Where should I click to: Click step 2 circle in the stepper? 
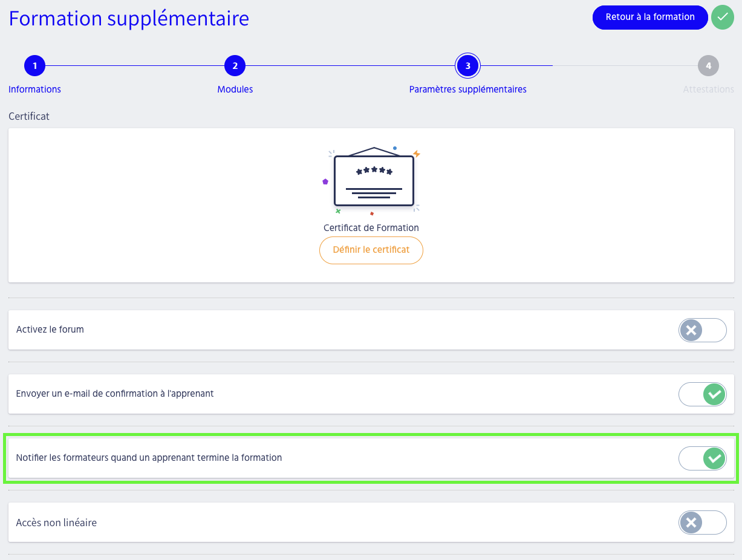point(235,66)
